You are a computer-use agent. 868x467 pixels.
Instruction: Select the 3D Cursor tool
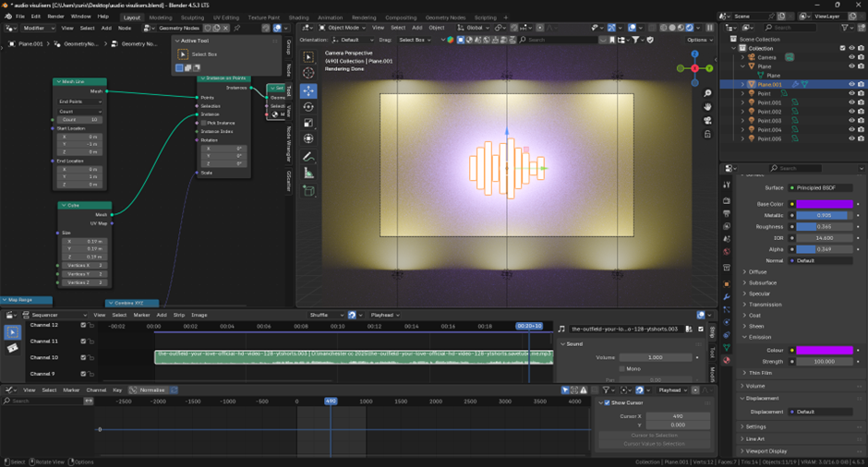(308, 73)
